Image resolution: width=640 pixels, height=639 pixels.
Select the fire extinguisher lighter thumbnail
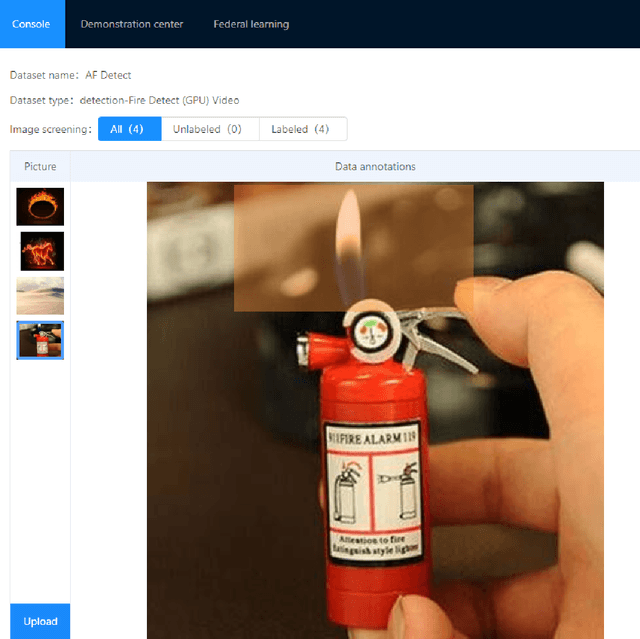click(x=40, y=340)
